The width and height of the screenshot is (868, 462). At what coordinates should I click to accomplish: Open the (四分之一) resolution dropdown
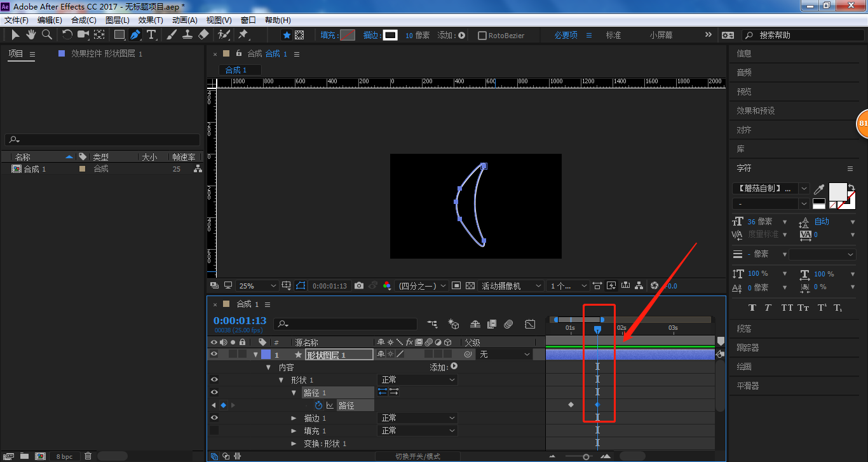[x=421, y=286]
